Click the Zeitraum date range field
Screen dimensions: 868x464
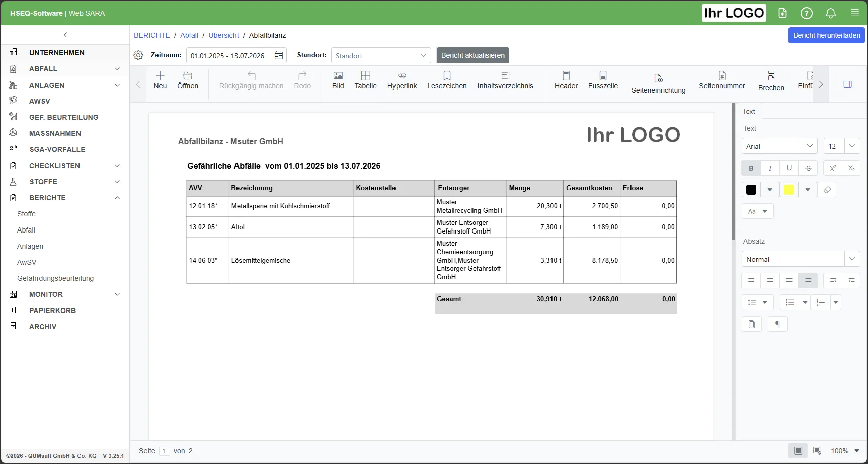pyautogui.click(x=229, y=55)
